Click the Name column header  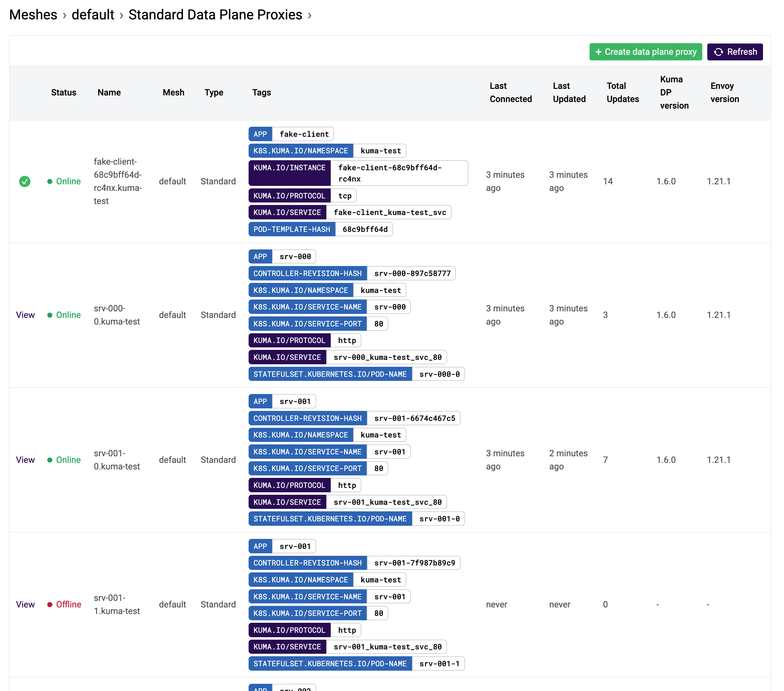(x=109, y=92)
